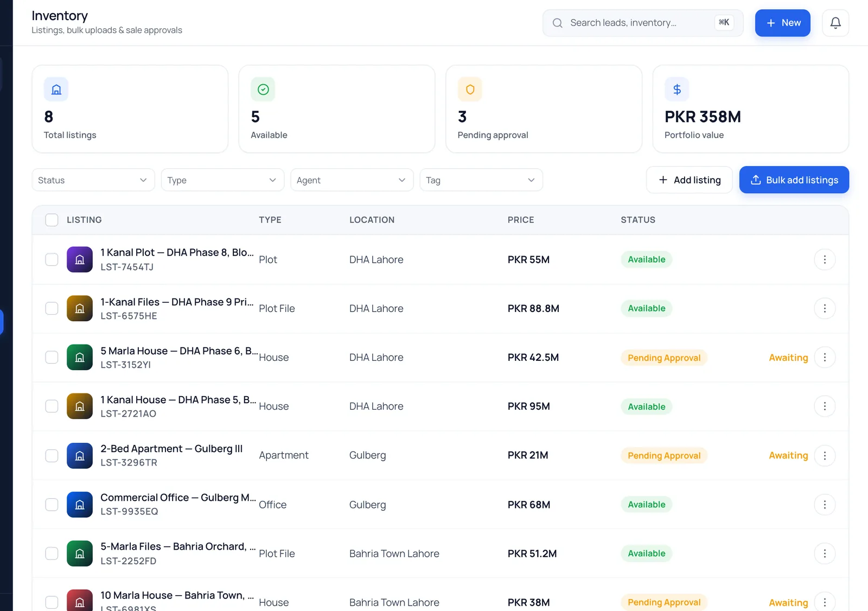Click Total listings card icon
This screenshot has height=611, width=868.
point(56,90)
